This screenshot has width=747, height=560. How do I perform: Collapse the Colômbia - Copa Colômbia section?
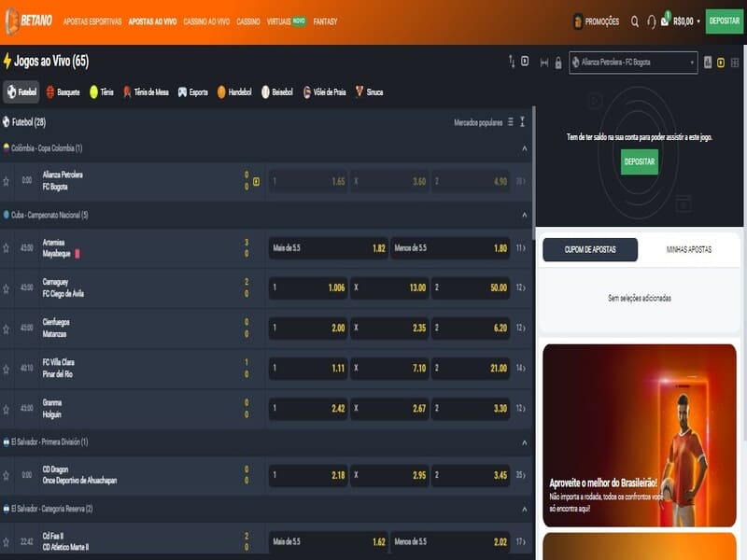524,148
